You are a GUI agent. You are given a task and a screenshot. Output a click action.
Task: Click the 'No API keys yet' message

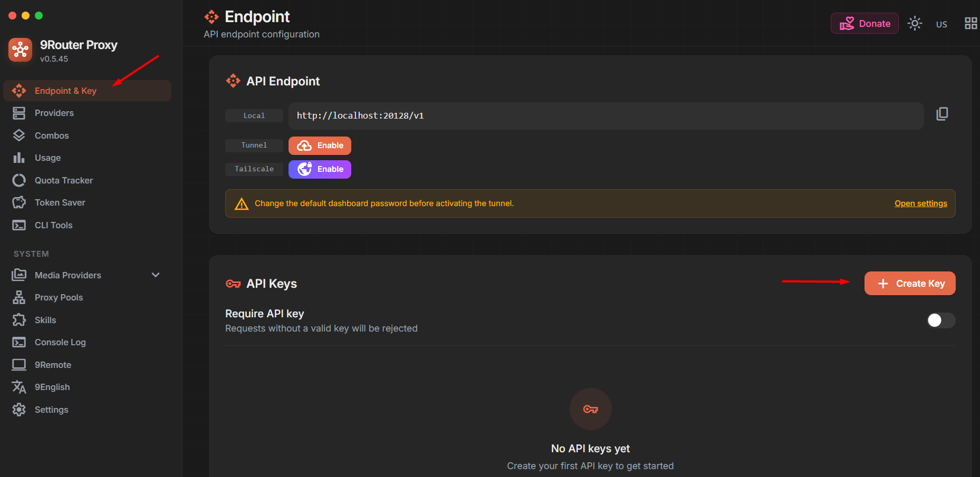click(x=590, y=449)
